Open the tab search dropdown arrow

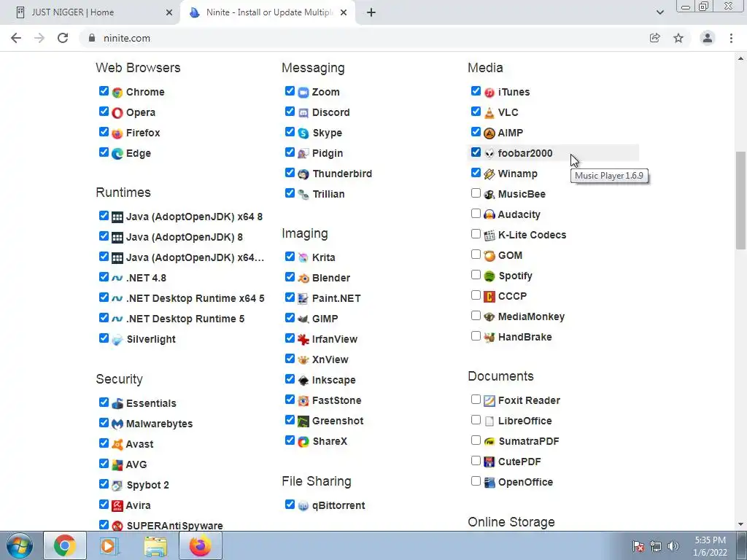tap(659, 12)
